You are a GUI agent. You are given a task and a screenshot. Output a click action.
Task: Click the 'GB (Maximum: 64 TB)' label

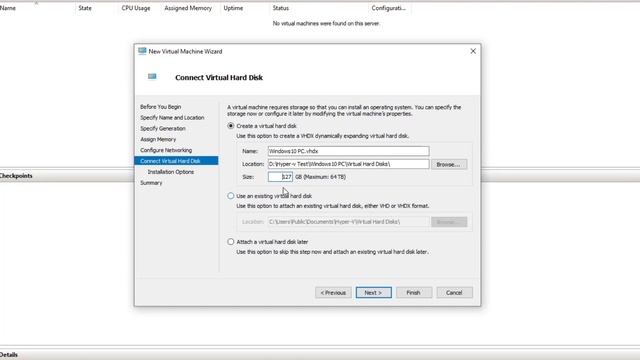(320, 177)
